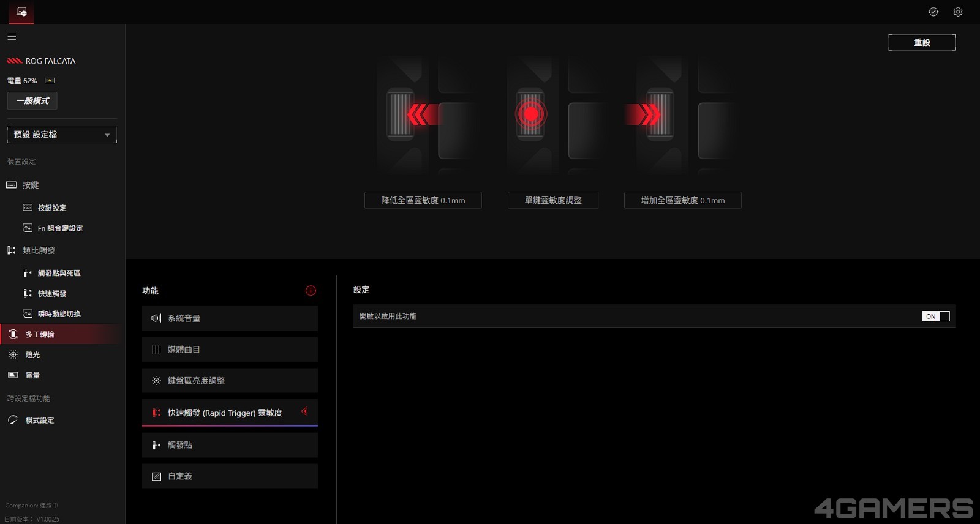Click the 電量 62% battery status text
The image size is (980, 524).
tap(22, 81)
